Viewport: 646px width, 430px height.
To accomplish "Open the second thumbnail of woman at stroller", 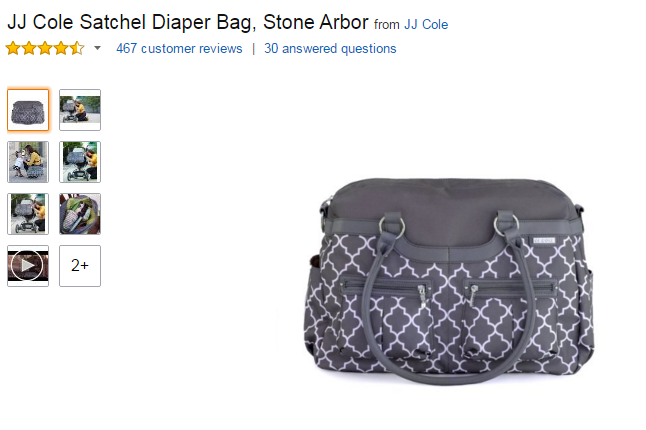I will click(x=80, y=110).
